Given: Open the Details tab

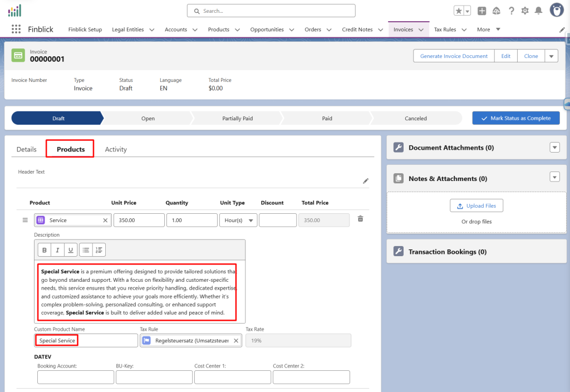Looking at the screenshot, I should coord(27,149).
